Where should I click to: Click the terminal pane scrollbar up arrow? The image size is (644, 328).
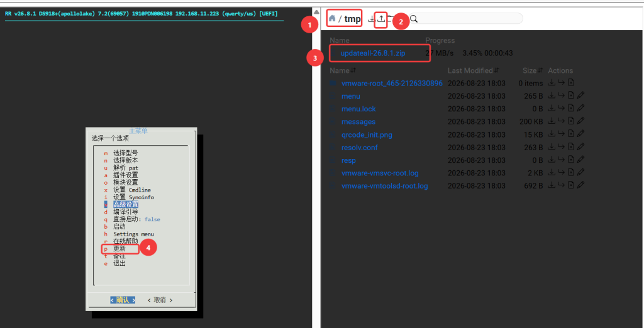(x=316, y=12)
